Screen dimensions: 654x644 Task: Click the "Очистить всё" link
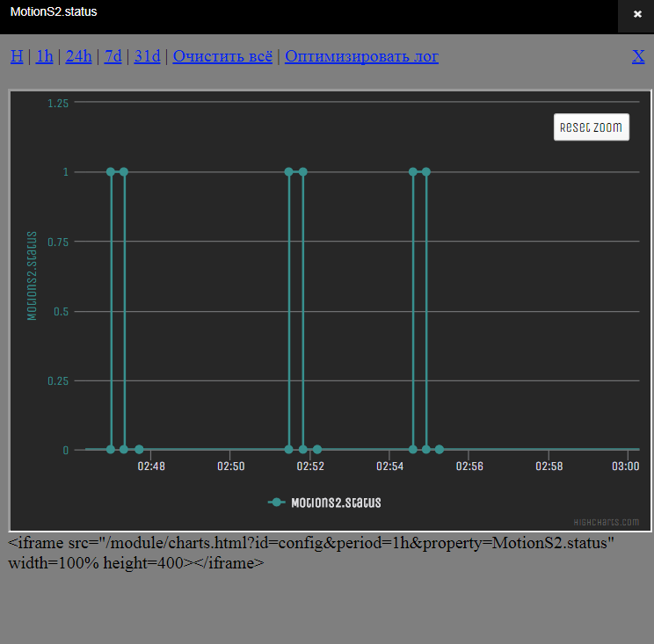[x=222, y=56]
